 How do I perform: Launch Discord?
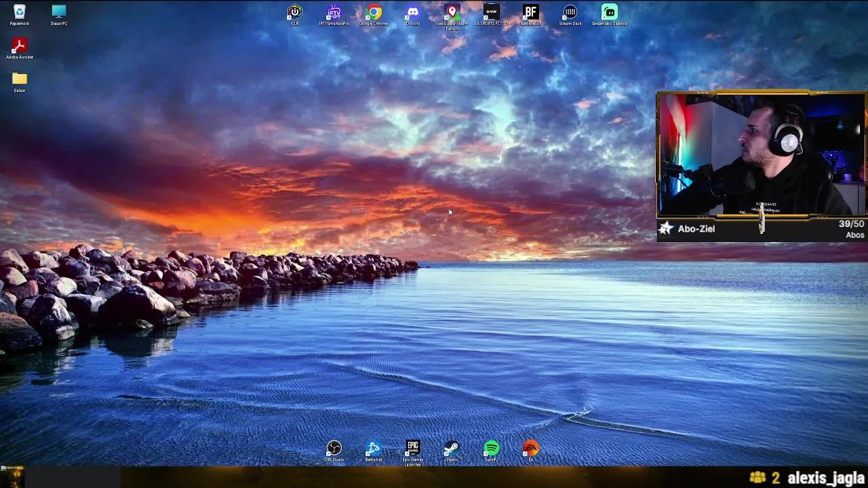click(x=412, y=14)
